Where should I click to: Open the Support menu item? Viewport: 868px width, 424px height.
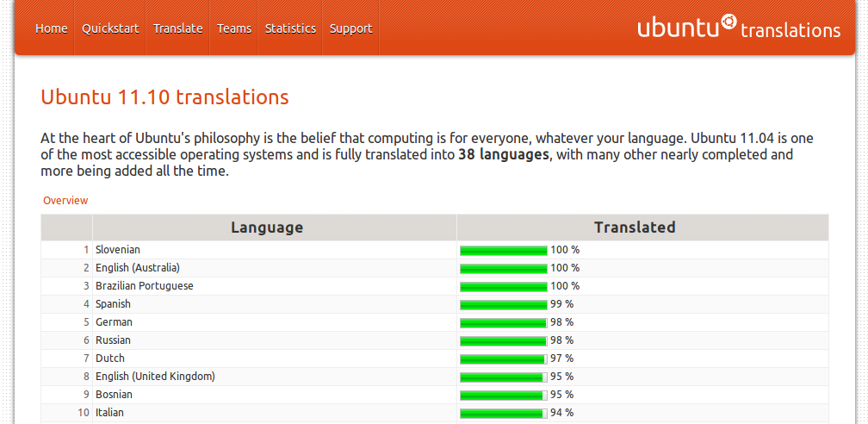(351, 28)
